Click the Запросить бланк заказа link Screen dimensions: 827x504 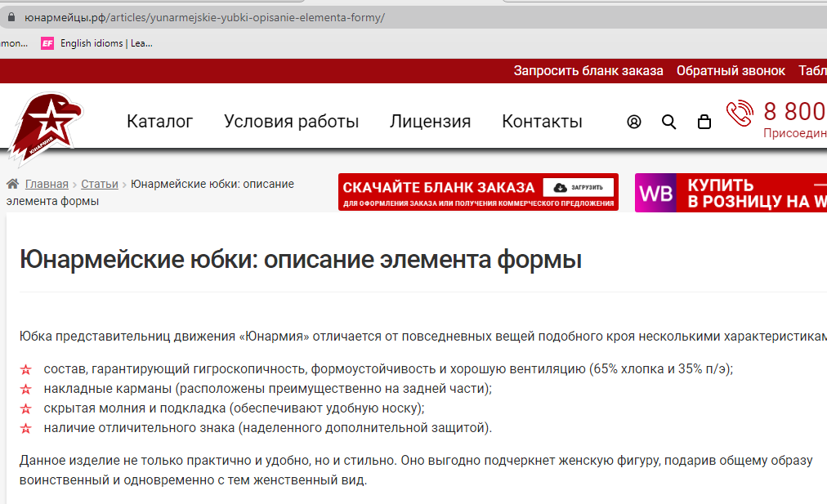point(588,71)
